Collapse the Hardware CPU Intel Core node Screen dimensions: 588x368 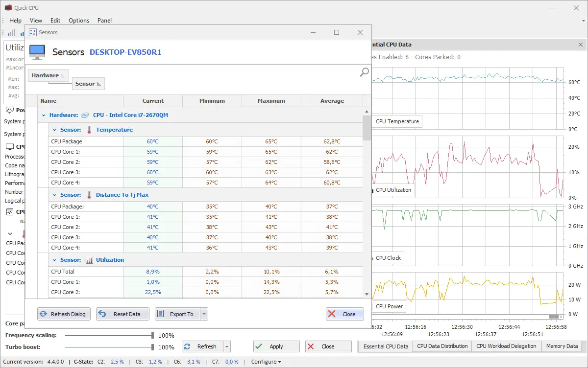[44, 115]
